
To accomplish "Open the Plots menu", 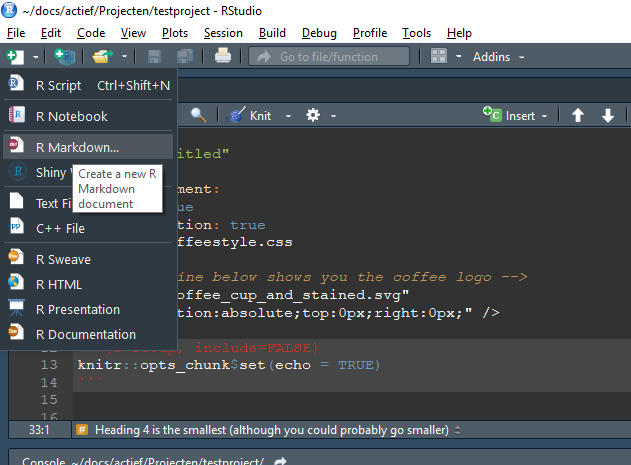I will pyautogui.click(x=175, y=33).
